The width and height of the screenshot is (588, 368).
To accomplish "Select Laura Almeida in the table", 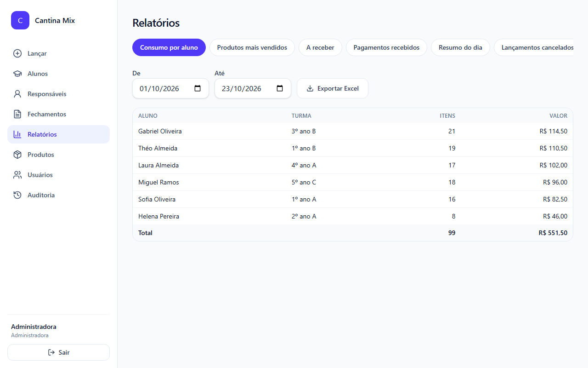I will pos(158,165).
